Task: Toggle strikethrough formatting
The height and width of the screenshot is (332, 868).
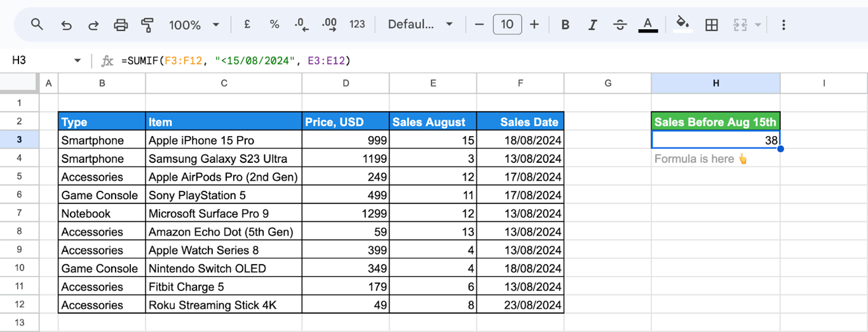Action: tap(620, 25)
